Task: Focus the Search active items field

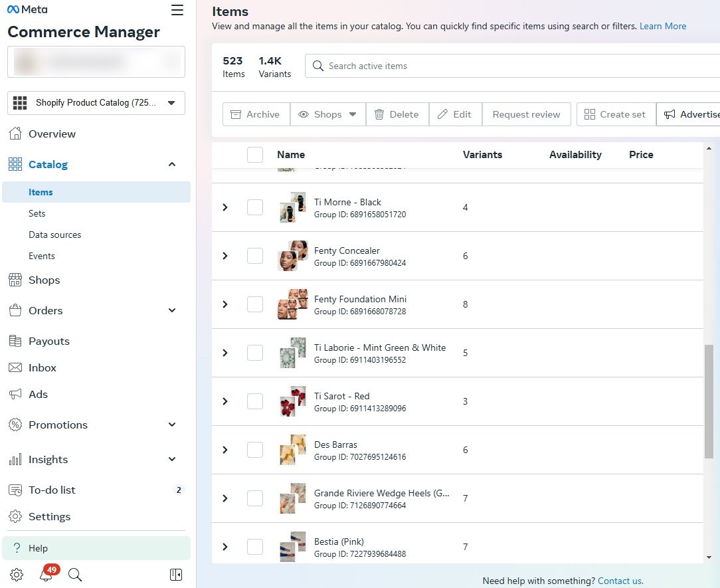Action: click(x=513, y=66)
